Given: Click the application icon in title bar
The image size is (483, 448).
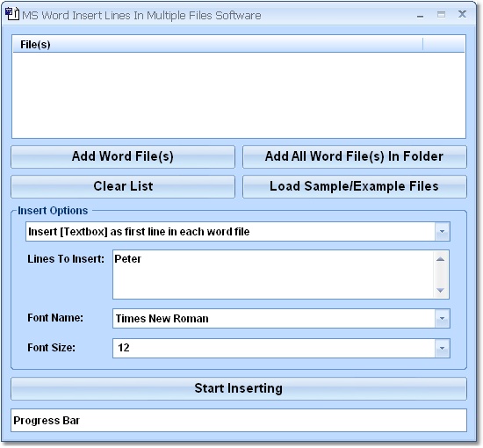Looking at the screenshot, I should coord(12,14).
